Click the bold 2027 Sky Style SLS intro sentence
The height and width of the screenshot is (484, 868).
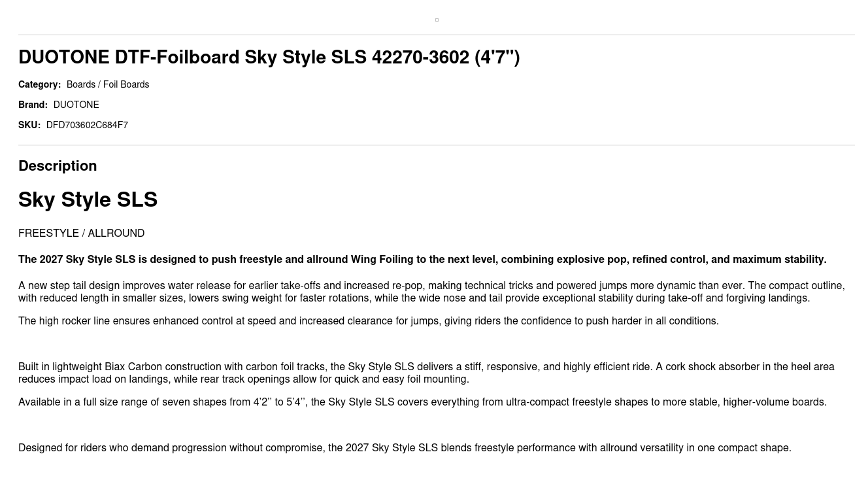422,259
